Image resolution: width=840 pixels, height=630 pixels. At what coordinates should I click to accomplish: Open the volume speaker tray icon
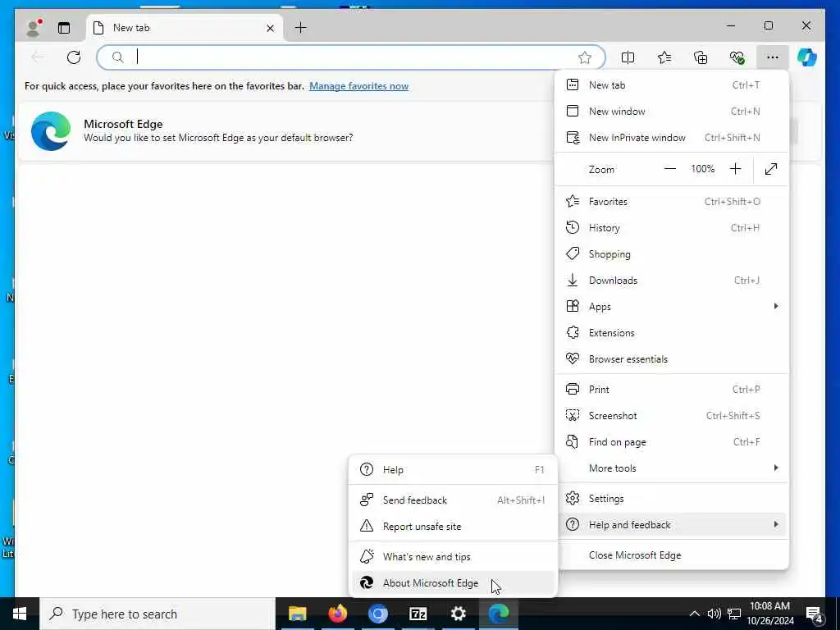click(x=714, y=614)
